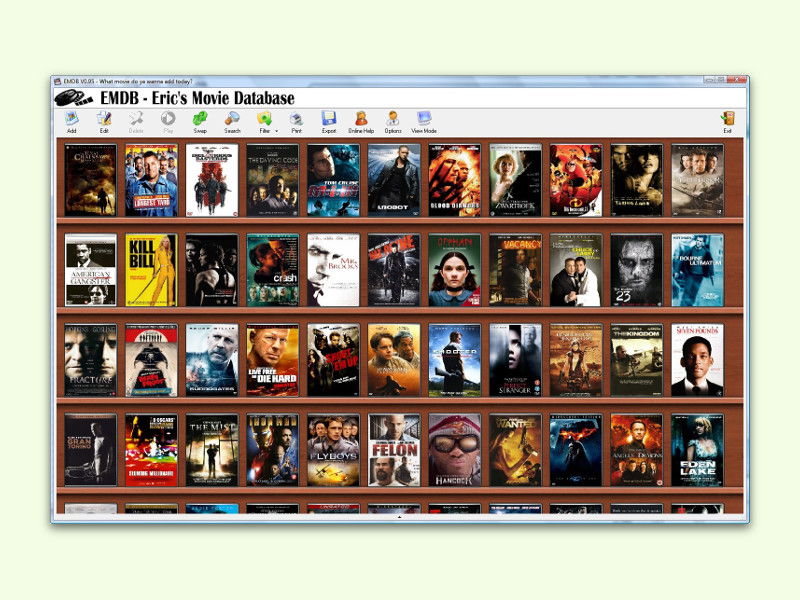Click the Orphan movie cover
The width and height of the screenshot is (800, 600).
point(455,270)
